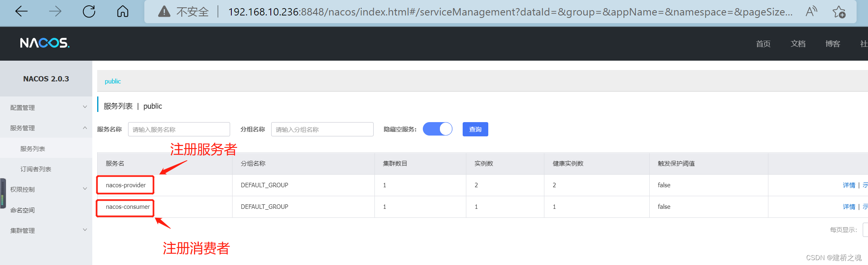Open 命名空间 in the sidebar
Image resolution: width=868 pixels, height=265 pixels.
pyautogui.click(x=22, y=210)
